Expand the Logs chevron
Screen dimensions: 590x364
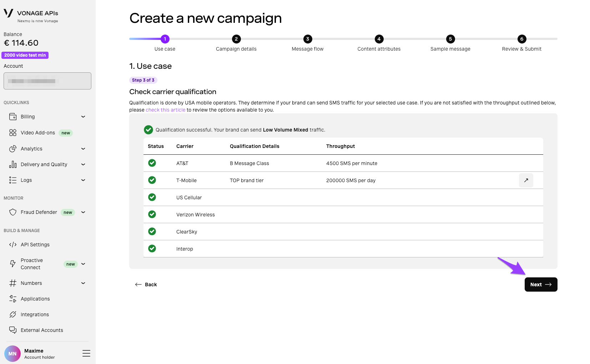point(83,180)
